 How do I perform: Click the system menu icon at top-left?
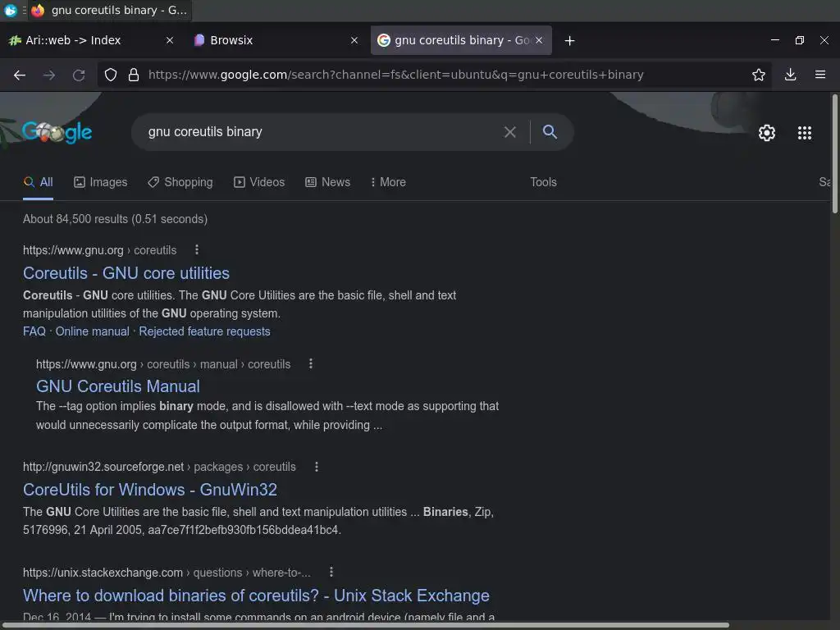[x=10, y=10]
